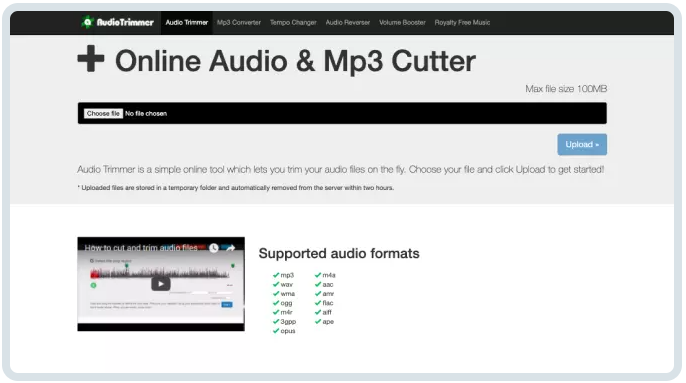Viewport: 686px width, 383px height.
Task: Click the 'aiff' format entry
Action: pyautogui.click(x=323, y=312)
